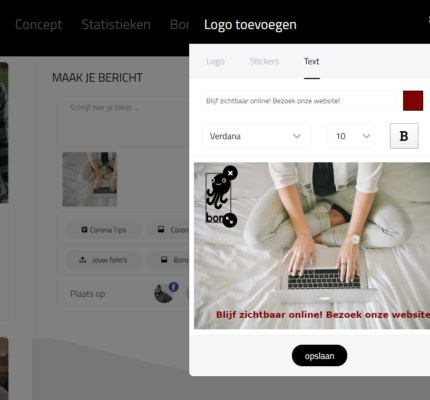Select the Text tab
Image resolution: width=430 pixels, height=400 pixels.
pos(311,61)
